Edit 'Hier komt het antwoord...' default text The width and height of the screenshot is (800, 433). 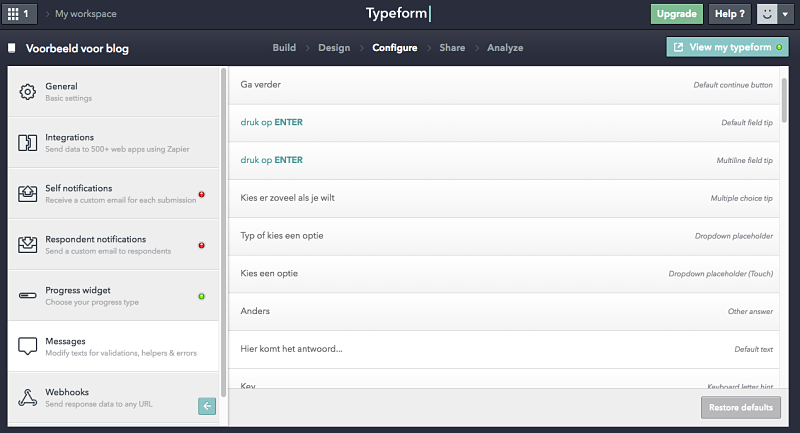(504, 349)
